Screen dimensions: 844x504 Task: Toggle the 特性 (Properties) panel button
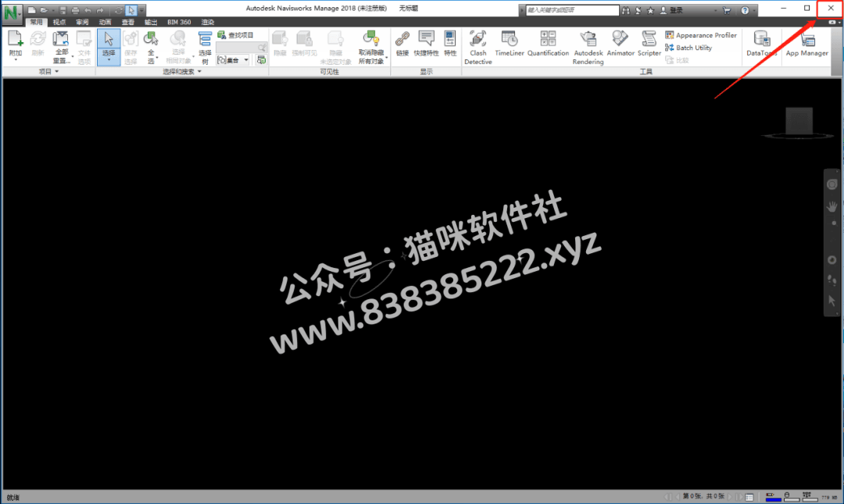click(x=450, y=44)
